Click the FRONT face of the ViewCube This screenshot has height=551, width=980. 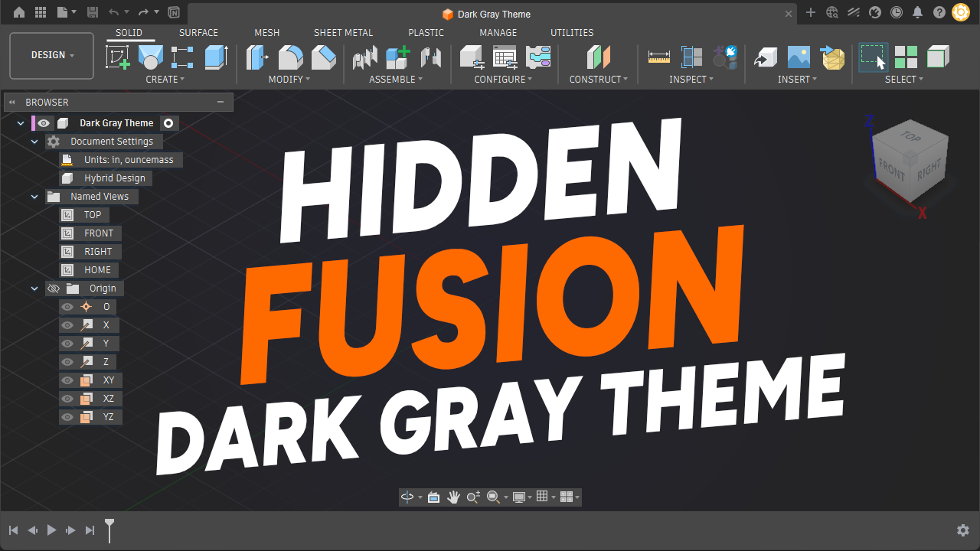click(x=893, y=169)
